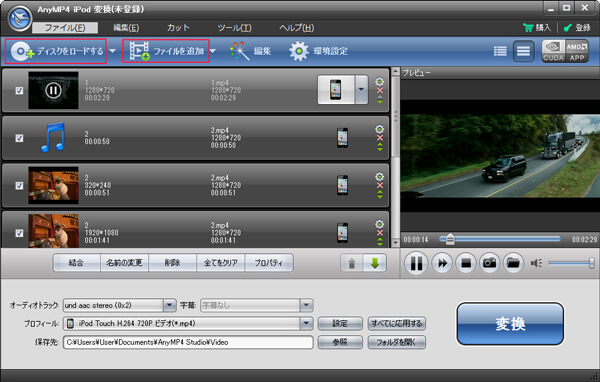Screen dimensions: 600x382
Task: Toggle NVIDIA CUDA acceleration button
Action: (x=553, y=51)
